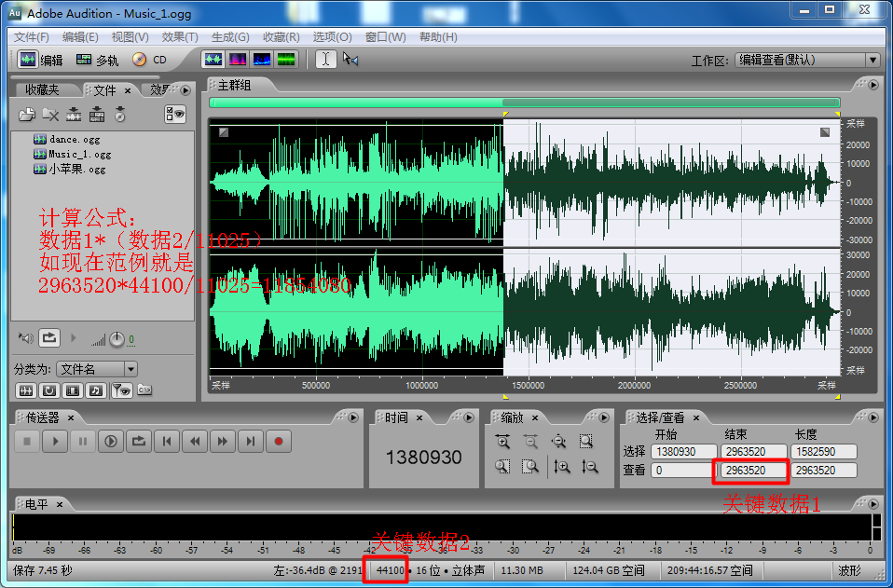Choose the Scrub tool with speaker cursor
The height and width of the screenshot is (588, 893).
[x=350, y=60]
